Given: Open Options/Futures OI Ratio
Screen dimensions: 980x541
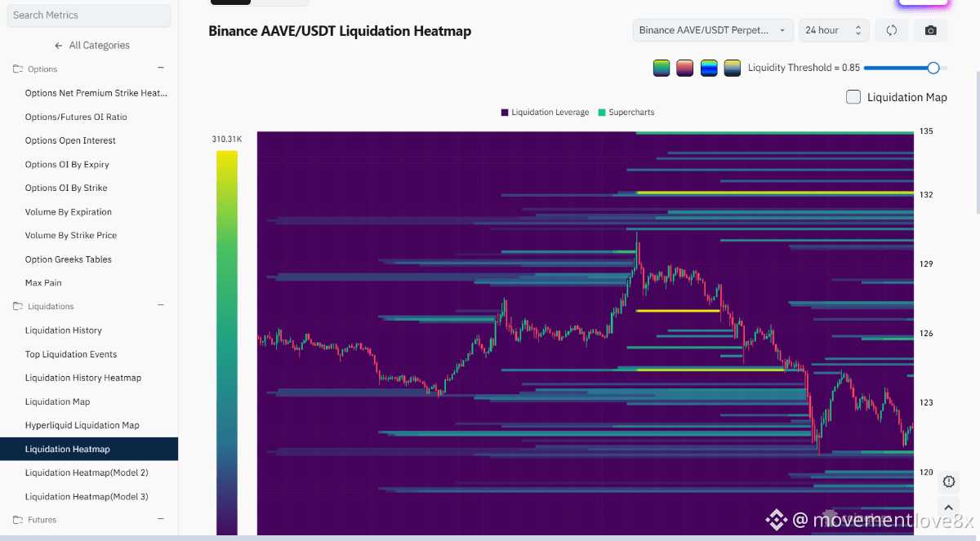Looking at the screenshot, I should click(x=76, y=117).
